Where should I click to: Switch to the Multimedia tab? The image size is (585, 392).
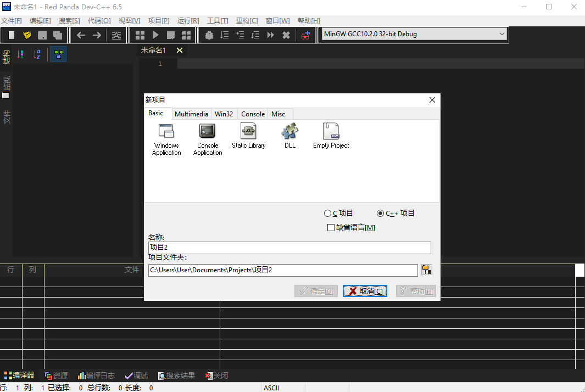point(191,114)
